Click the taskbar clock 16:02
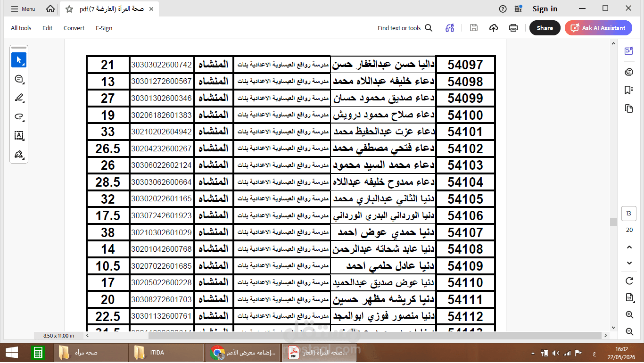 [621, 349]
